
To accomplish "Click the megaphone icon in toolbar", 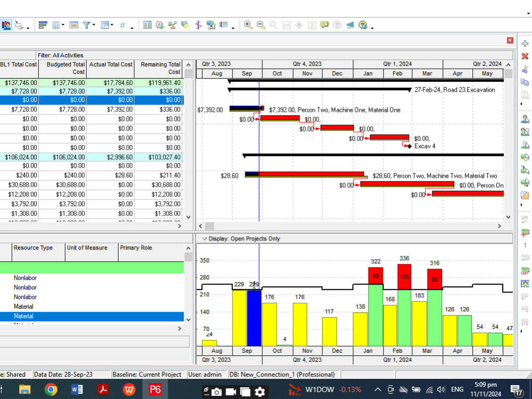I will 350,25.
